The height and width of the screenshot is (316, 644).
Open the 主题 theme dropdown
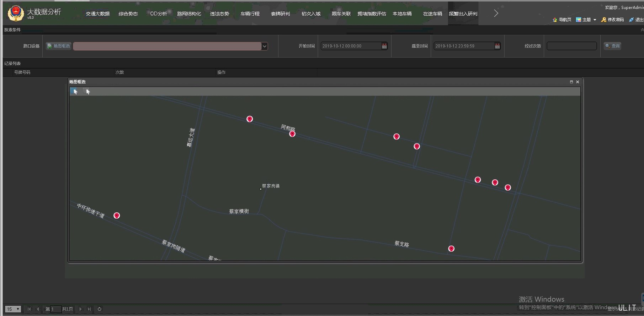pyautogui.click(x=586, y=20)
